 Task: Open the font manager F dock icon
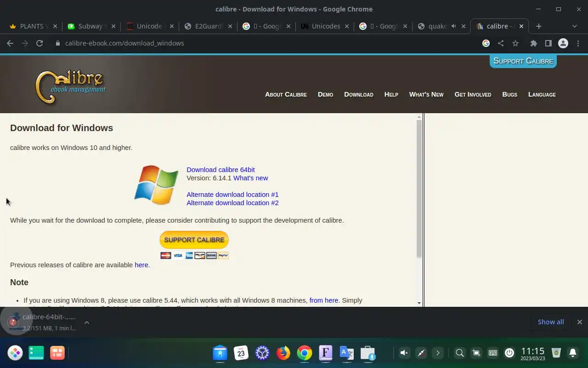pyautogui.click(x=326, y=353)
